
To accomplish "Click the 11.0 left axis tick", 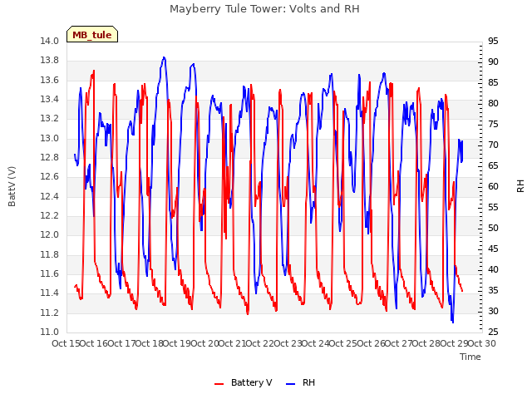I will [x=50, y=332].
